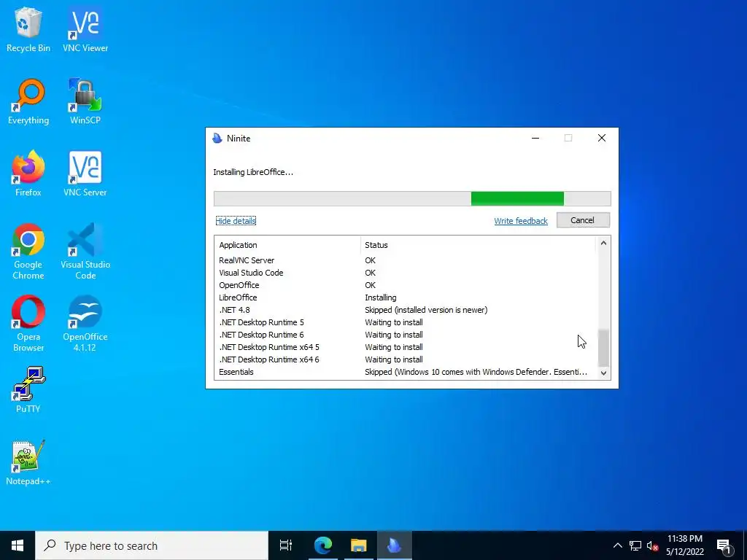Open the network status tray icon
Screen dimensions: 747x560
[635, 545]
